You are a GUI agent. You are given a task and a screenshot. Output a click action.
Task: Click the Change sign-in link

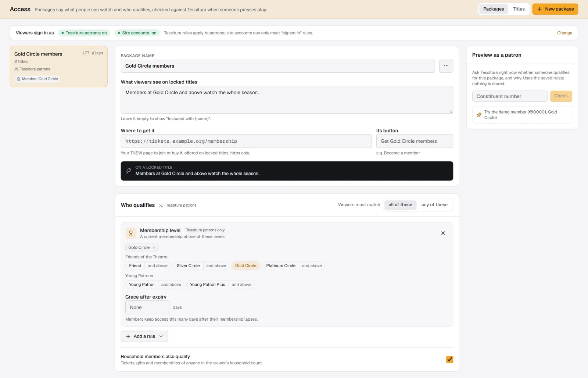(564, 33)
